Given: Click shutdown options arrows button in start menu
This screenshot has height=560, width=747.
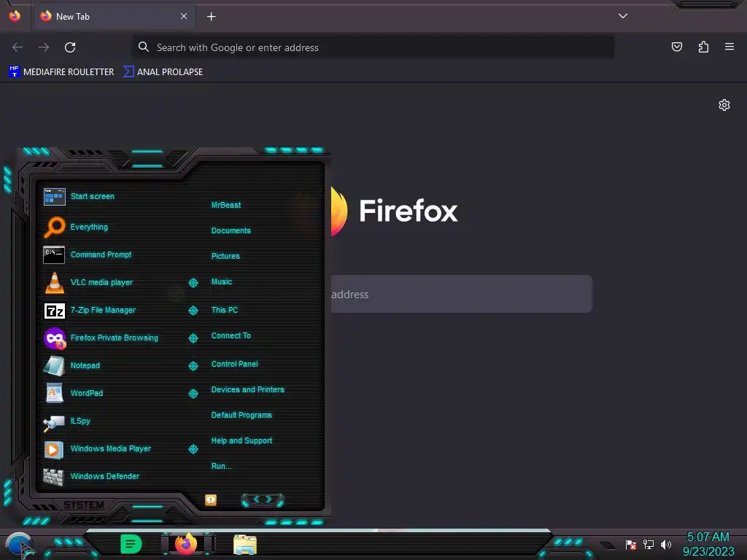Looking at the screenshot, I should click(x=263, y=500).
